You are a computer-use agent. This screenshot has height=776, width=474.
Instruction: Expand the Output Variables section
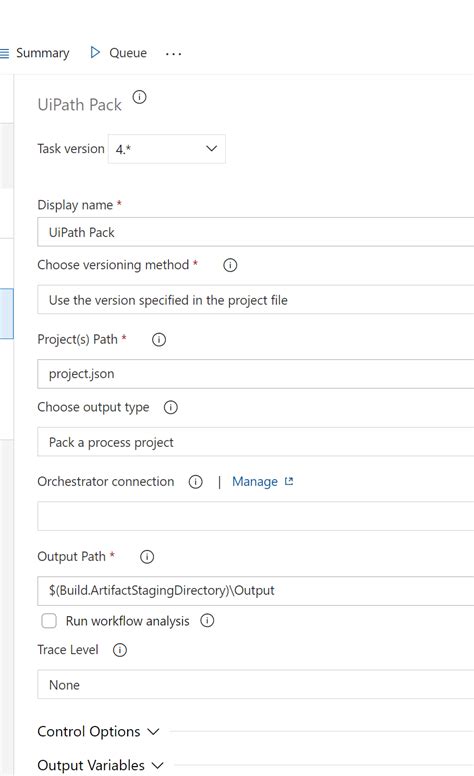coord(100,765)
